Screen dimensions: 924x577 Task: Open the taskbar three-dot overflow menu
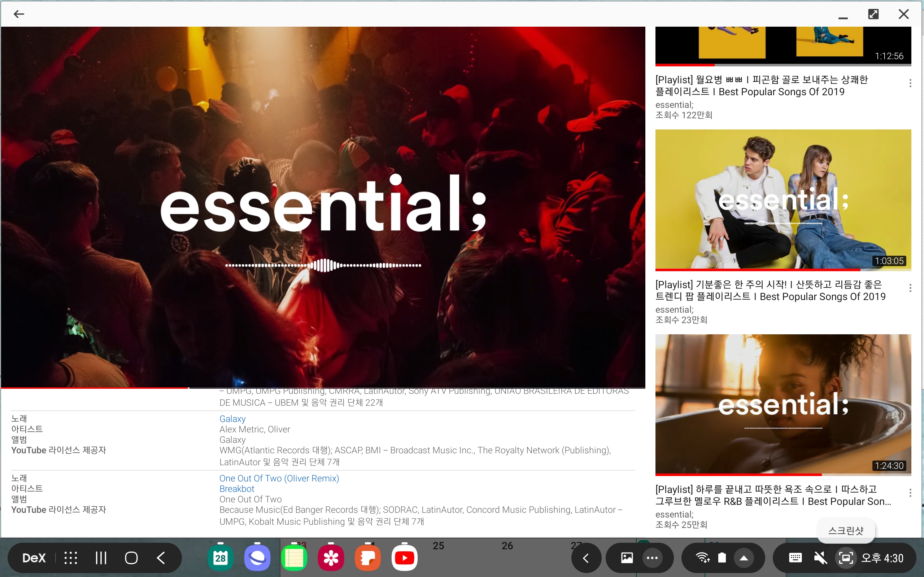tap(652, 558)
